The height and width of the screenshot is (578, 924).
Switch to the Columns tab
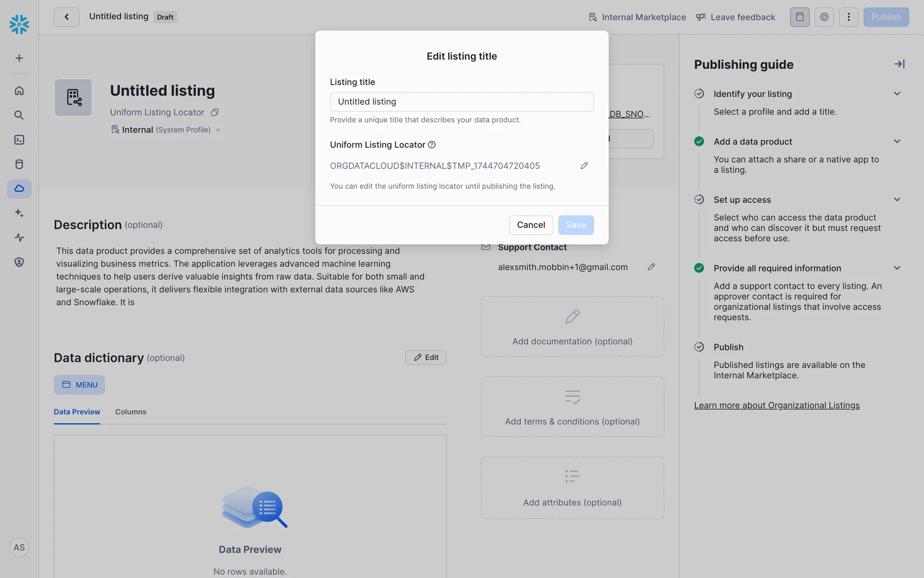(130, 412)
